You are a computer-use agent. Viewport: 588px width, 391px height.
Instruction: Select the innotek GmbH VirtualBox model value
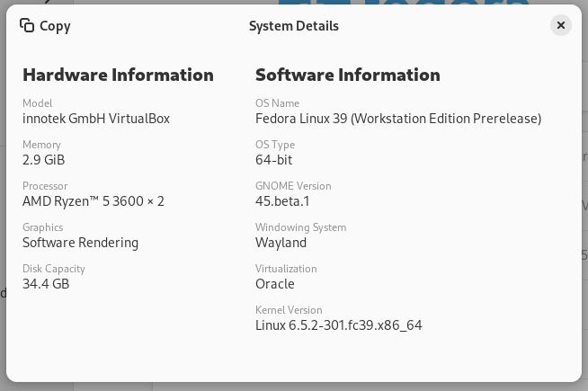(96, 119)
